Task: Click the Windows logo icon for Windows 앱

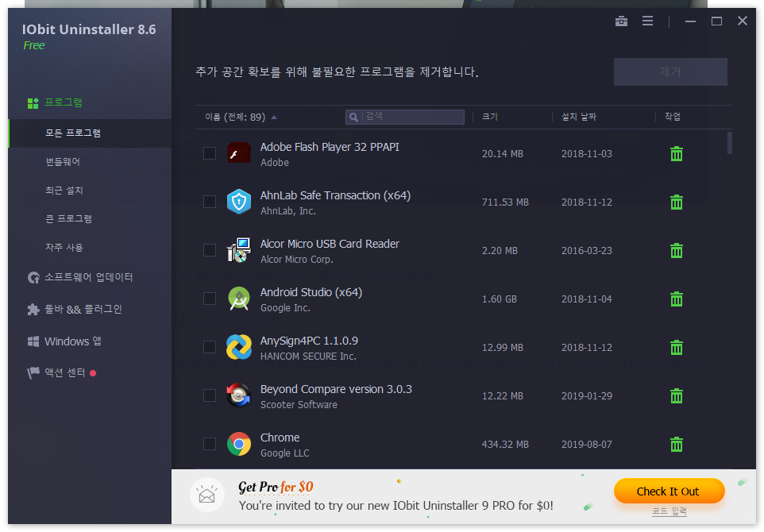Action: click(33, 341)
